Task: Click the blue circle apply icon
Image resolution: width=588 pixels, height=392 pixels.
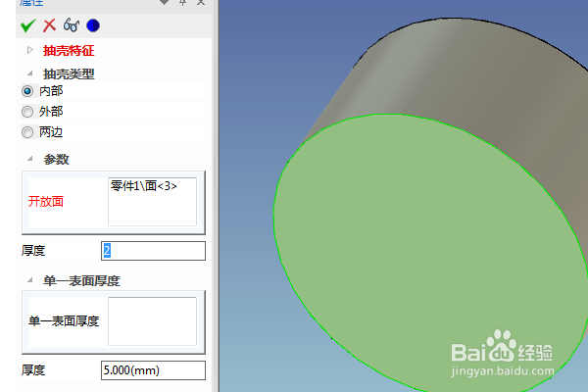Action: click(x=93, y=25)
